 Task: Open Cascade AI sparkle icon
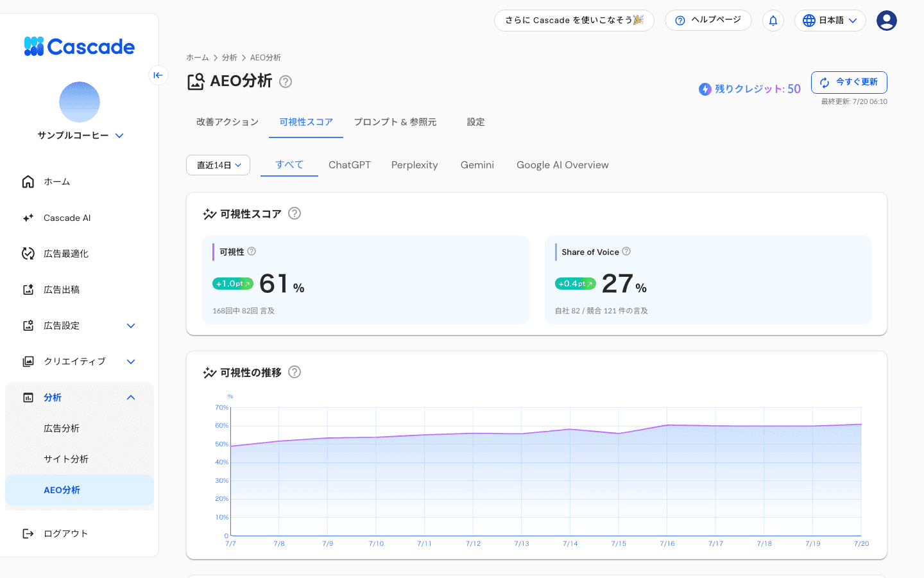[28, 218]
